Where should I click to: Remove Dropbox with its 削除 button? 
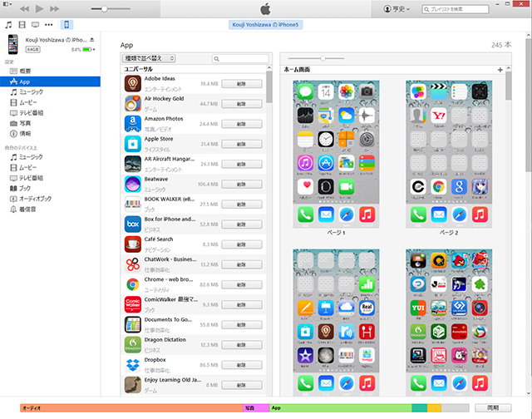(x=242, y=365)
